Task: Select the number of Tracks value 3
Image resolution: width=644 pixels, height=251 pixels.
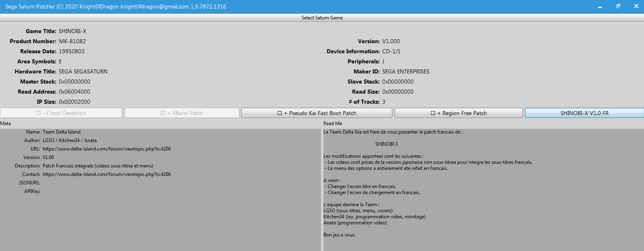Action: point(384,102)
